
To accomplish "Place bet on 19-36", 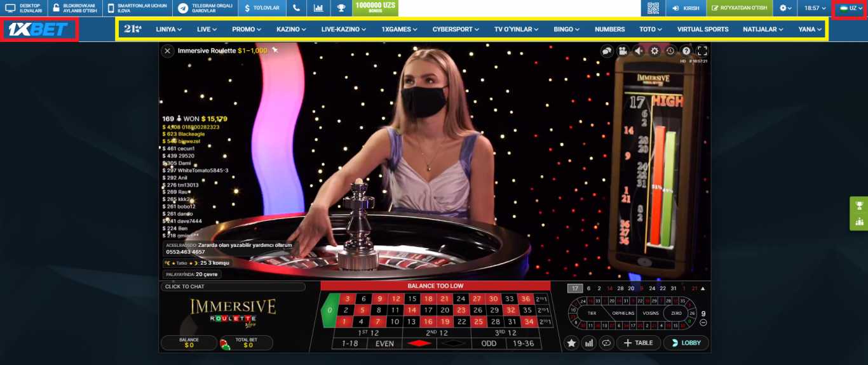I will pos(524,343).
